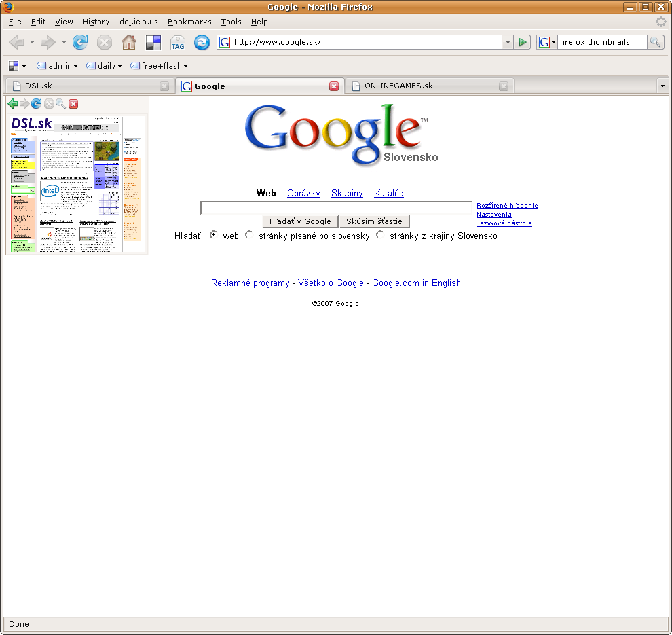Close the thumbnail preview panel
Screen dimensions: 672x635
[x=73, y=103]
